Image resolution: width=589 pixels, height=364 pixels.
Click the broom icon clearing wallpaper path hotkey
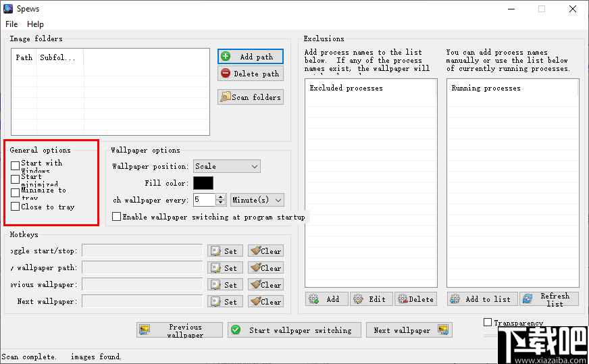256,267
